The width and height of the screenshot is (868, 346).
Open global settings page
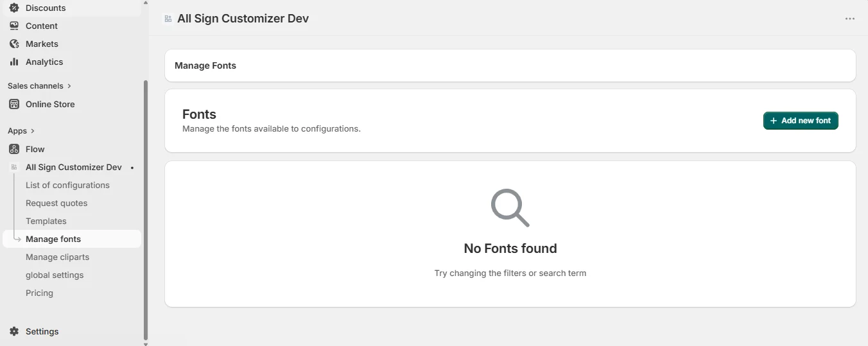coord(55,275)
